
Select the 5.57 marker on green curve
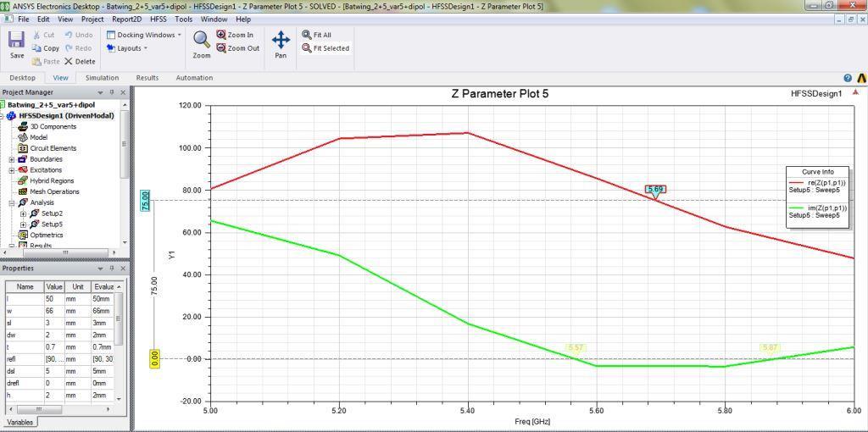[x=576, y=347]
